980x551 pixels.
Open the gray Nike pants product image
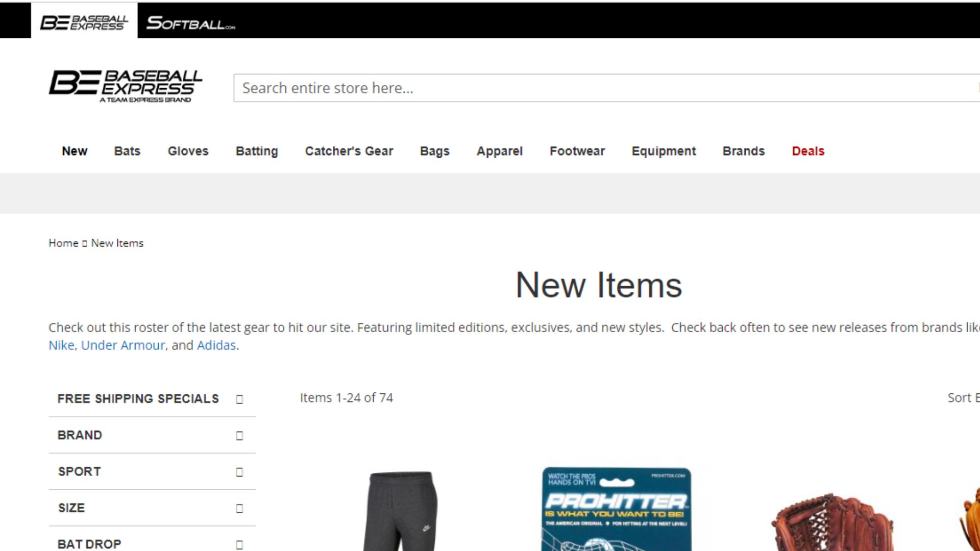(401, 510)
